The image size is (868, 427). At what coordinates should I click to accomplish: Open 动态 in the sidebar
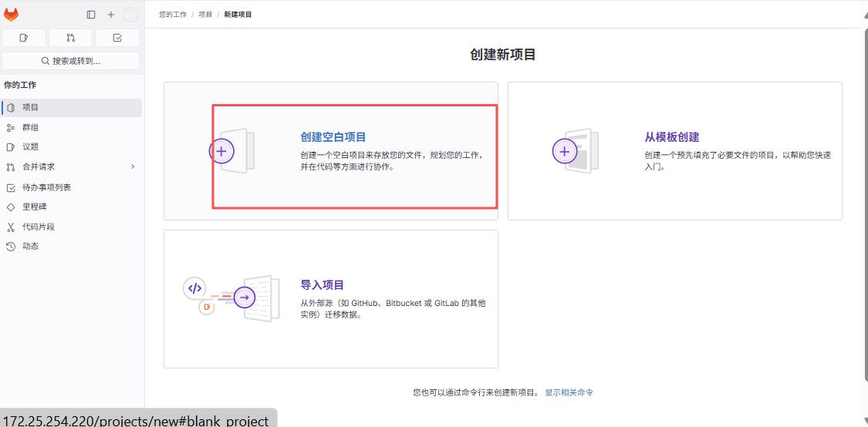pos(72,246)
